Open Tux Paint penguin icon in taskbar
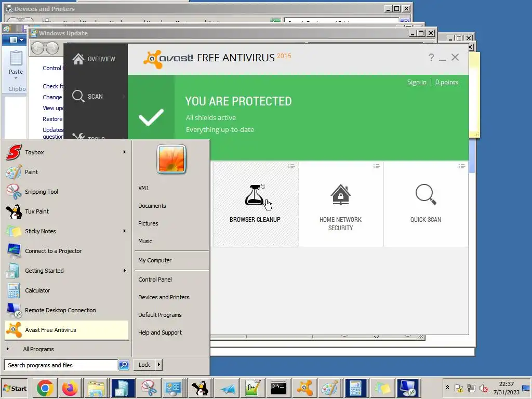The image size is (532, 399). [x=200, y=388]
